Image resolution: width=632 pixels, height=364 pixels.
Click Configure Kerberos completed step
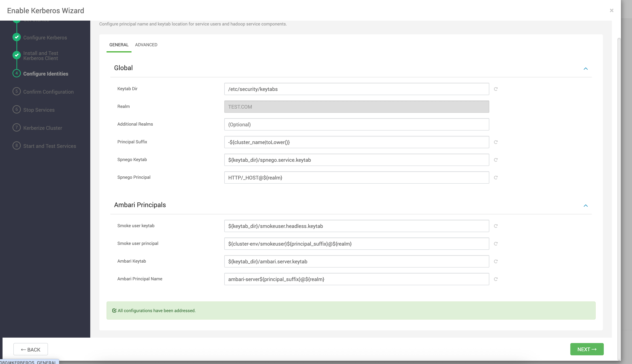pyautogui.click(x=45, y=37)
